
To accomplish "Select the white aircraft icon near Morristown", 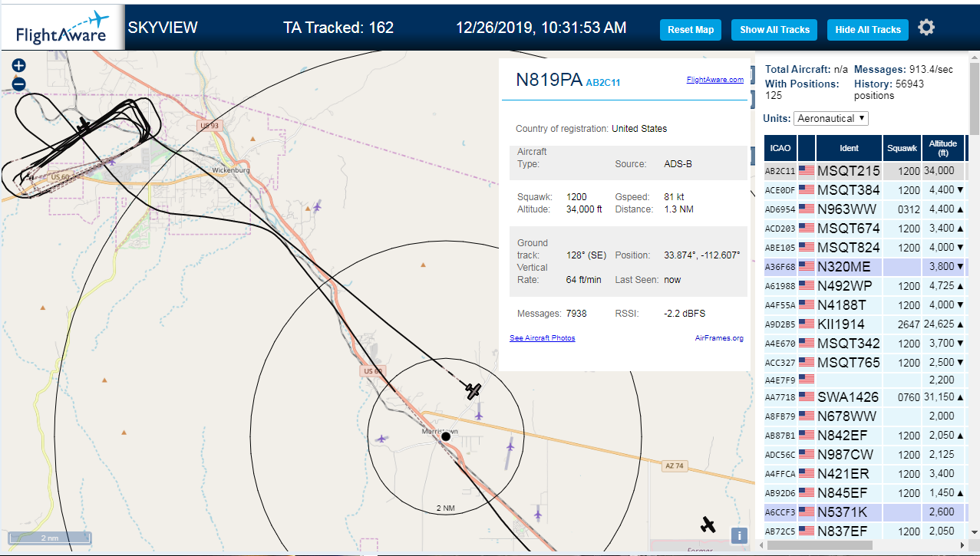I will click(x=474, y=391).
